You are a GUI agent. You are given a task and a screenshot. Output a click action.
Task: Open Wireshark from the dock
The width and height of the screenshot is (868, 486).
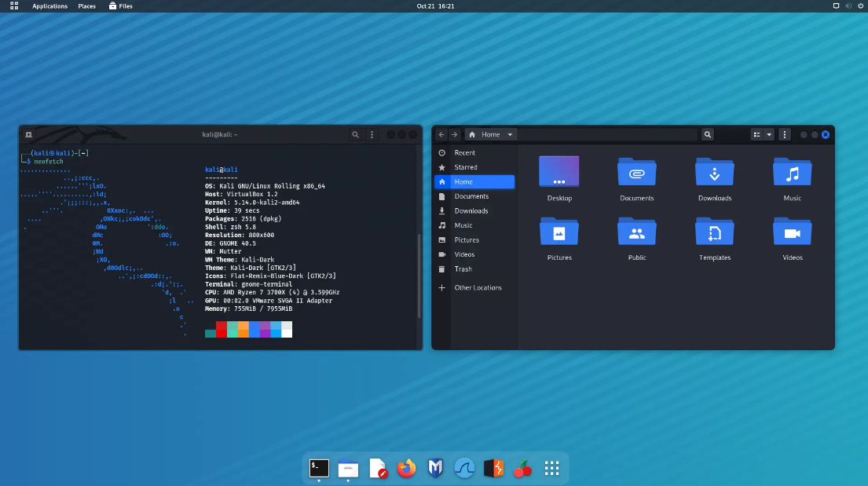464,469
